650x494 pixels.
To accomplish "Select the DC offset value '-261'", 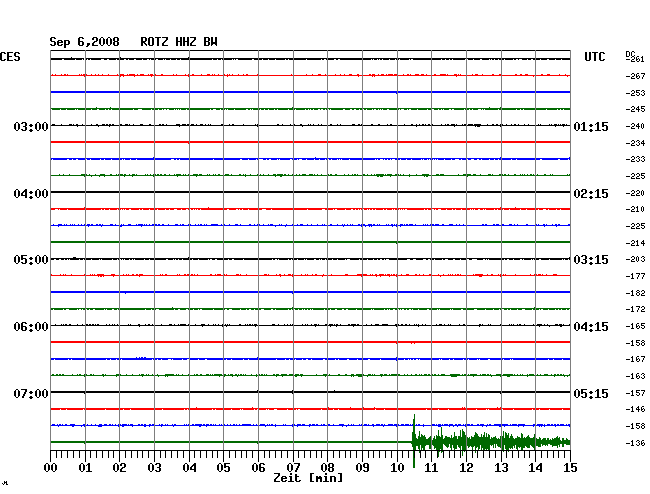I will click(635, 59).
